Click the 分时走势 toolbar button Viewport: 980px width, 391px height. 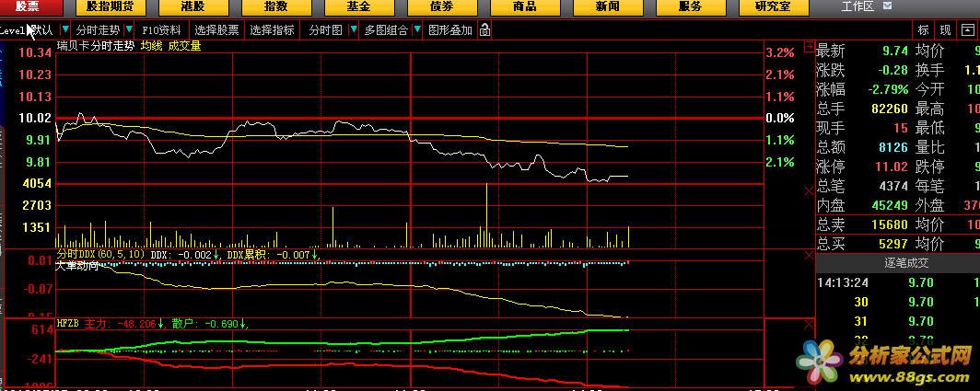coord(99,30)
